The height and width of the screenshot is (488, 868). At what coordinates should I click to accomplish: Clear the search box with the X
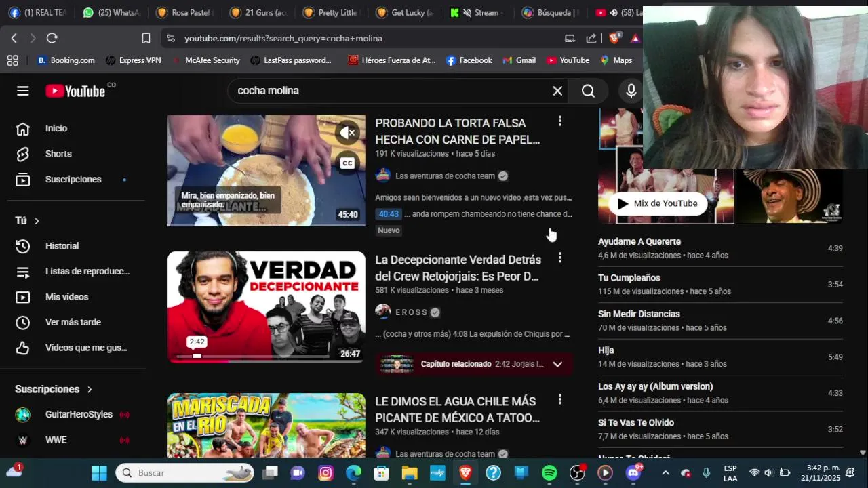click(557, 91)
